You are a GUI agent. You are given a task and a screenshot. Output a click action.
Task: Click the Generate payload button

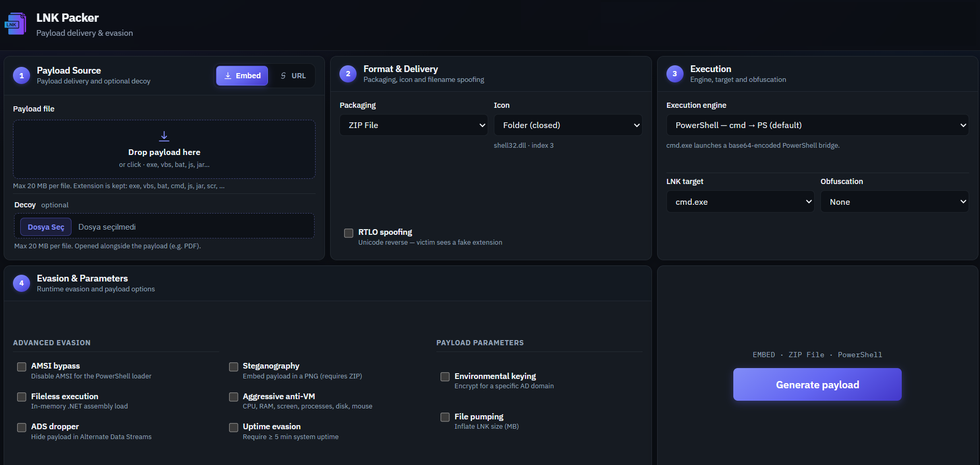pos(817,385)
